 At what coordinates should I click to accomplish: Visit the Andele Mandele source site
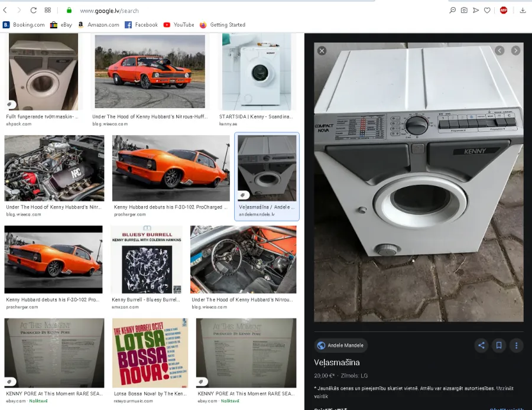[x=340, y=345]
